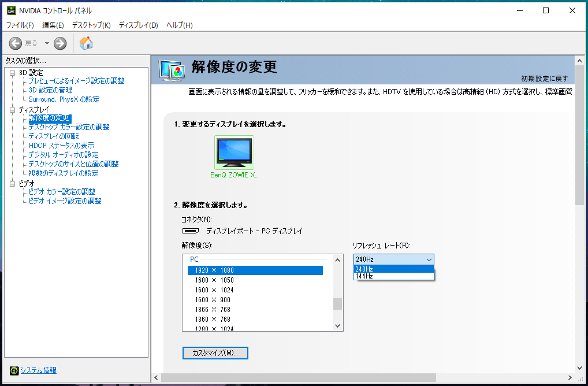Open the ヘルプ(H) menu

coord(179,25)
